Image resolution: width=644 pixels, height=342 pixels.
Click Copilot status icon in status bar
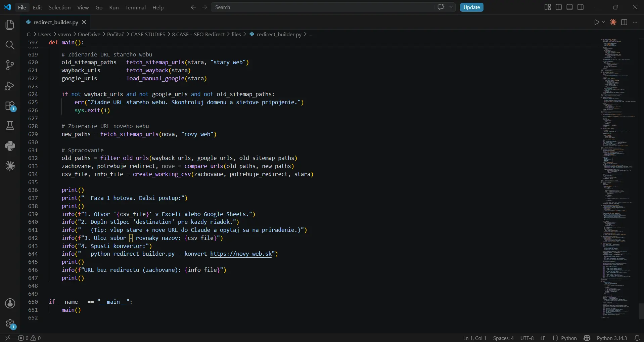pyautogui.click(x=587, y=338)
